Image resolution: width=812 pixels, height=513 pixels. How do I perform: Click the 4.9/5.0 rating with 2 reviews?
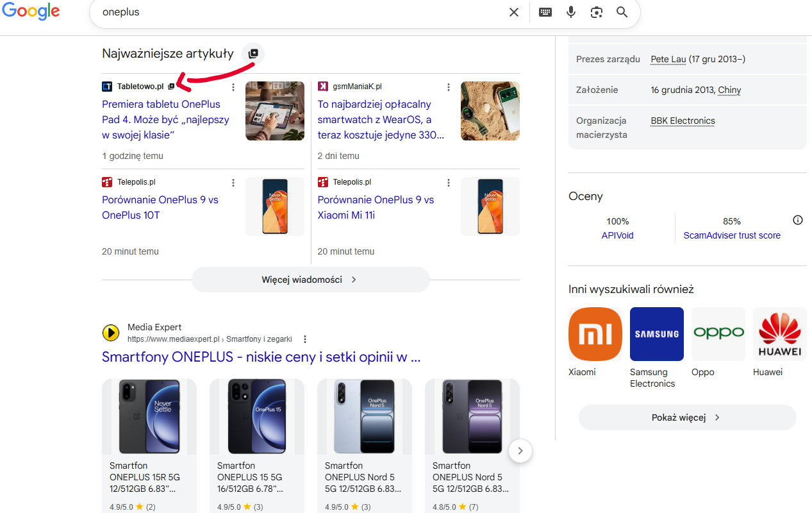tap(133, 507)
